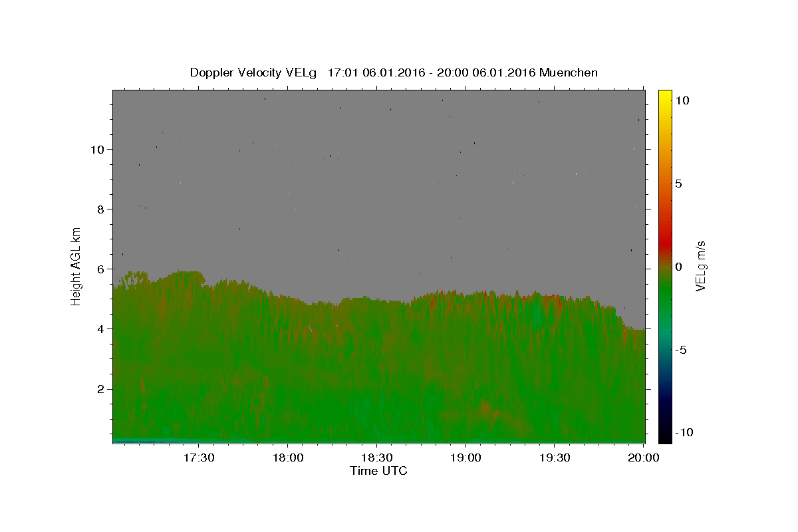The height and width of the screenshot is (532, 798).
Task: Click the 4 km height tick label
Action: click(100, 329)
